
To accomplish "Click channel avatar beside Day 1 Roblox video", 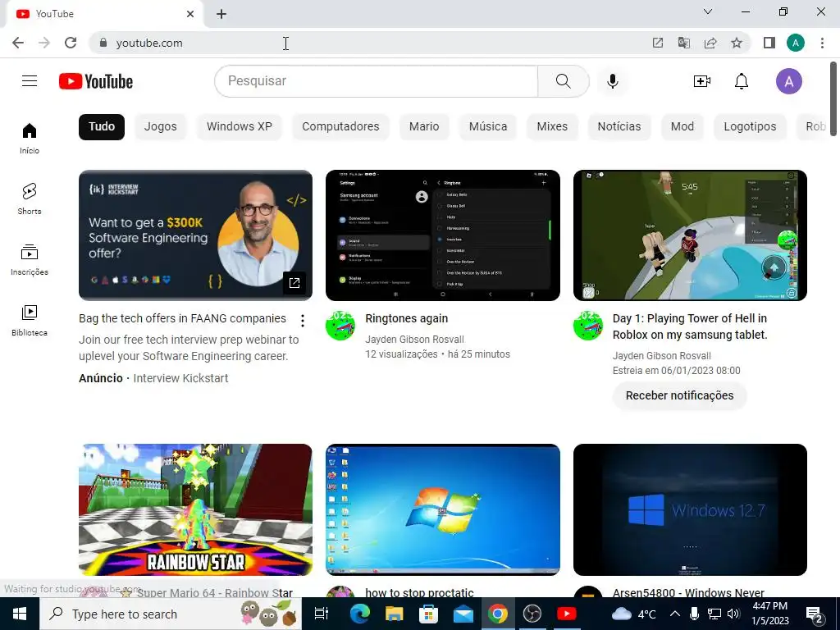I will click(x=587, y=325).
